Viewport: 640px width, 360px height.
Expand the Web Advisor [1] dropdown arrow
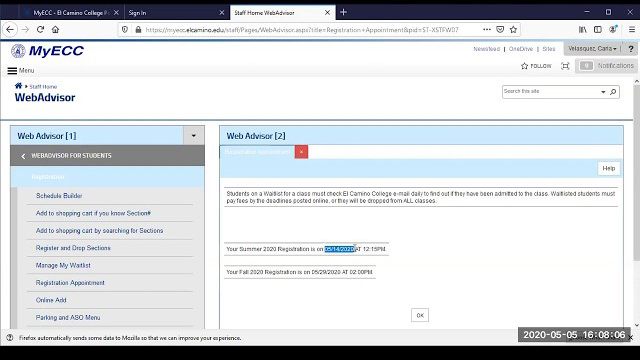point(193,136)
